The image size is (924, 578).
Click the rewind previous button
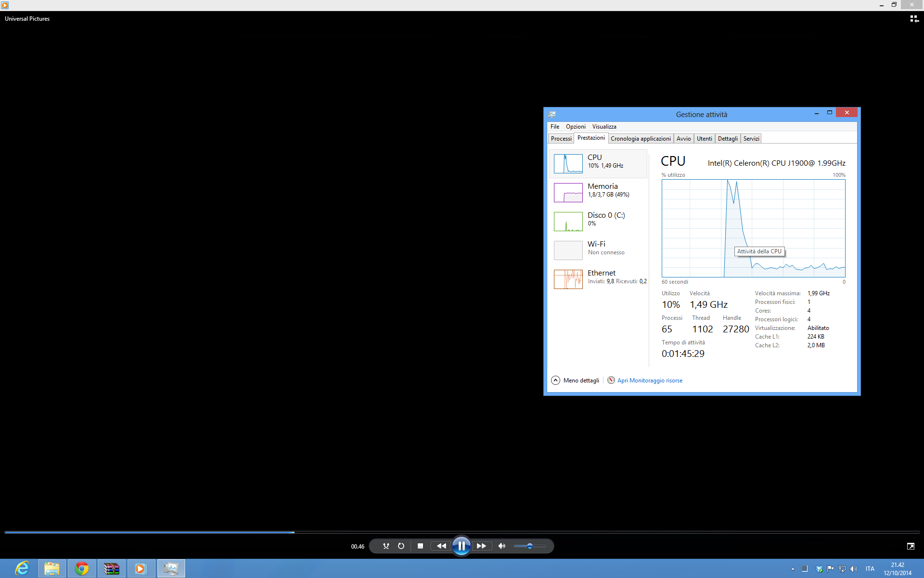coord(441,546)
